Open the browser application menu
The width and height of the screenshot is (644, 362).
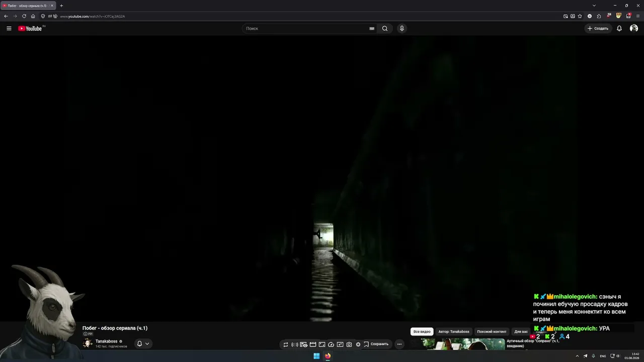[x=638, y=16]
